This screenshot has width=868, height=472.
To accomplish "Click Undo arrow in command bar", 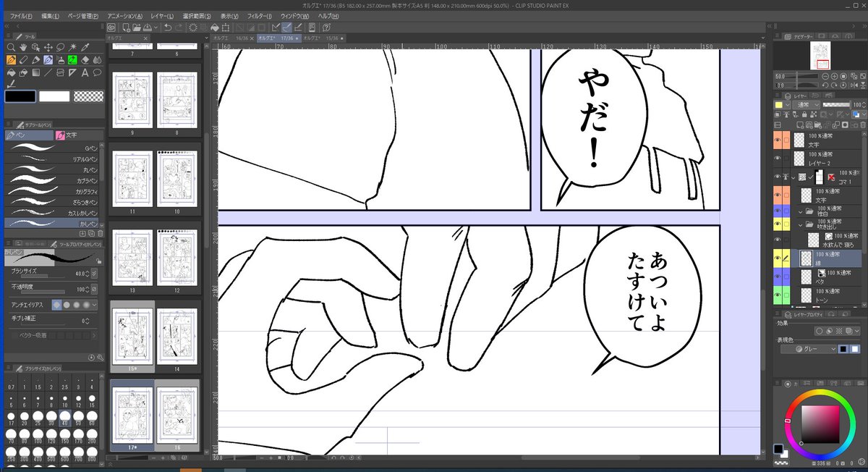I will click(167, 27).
